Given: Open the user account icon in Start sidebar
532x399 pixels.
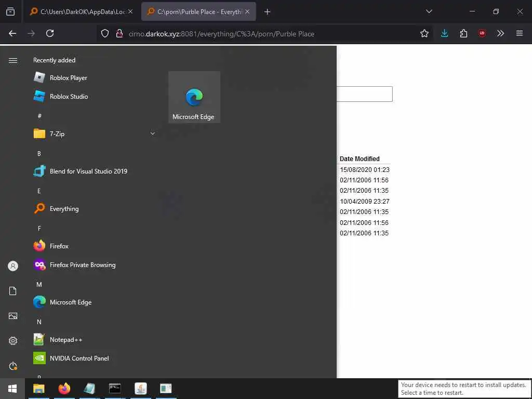Looking at the screenshot, I should 13,266.
